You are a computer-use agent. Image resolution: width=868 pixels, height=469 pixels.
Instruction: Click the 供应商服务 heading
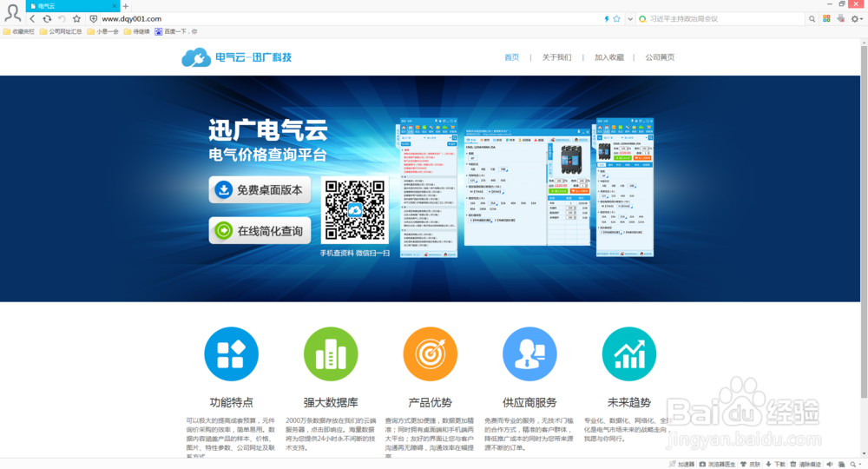529,402
